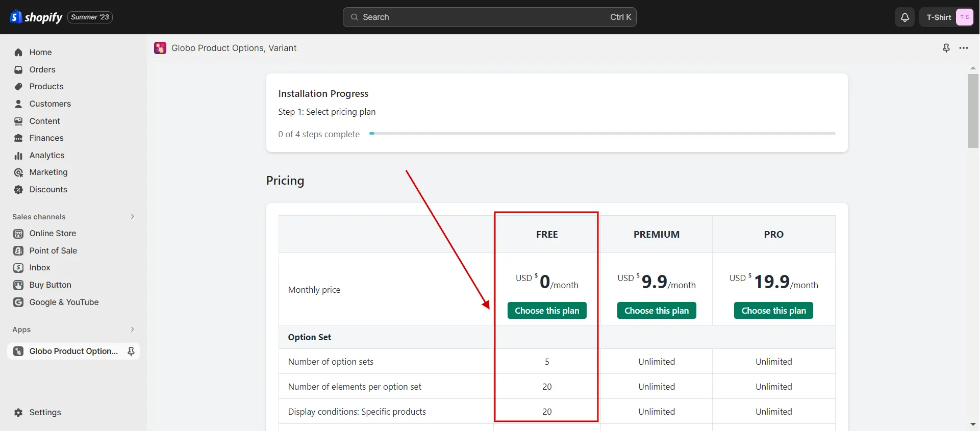This screenshot has width=980, height=431.
Task: Click the scroll up arrow
Action: pyautogui.click(x=973, y=68)
